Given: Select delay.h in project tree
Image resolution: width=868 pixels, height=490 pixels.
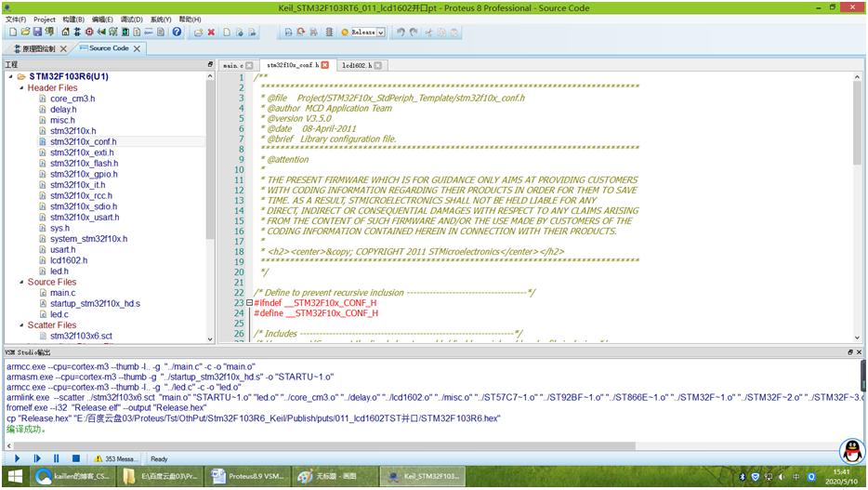Looking at the screenshot, I should pos(63,109).
